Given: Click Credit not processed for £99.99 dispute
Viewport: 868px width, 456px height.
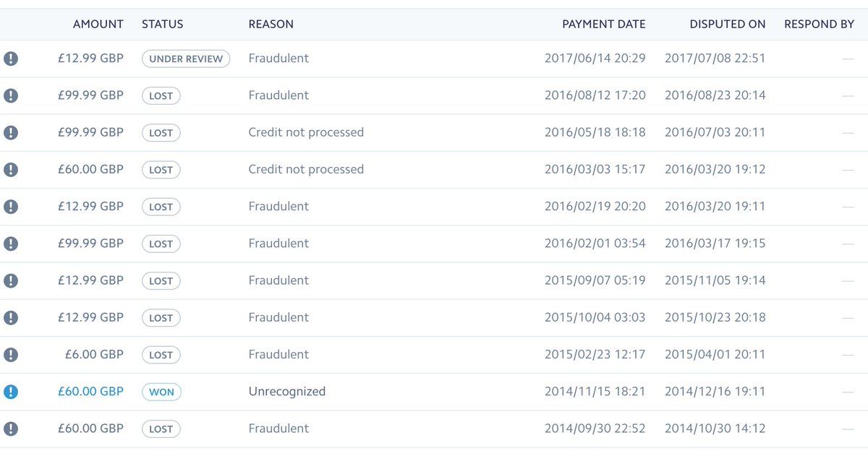Looking at the screenshot, I should click(x=306, y=133).
